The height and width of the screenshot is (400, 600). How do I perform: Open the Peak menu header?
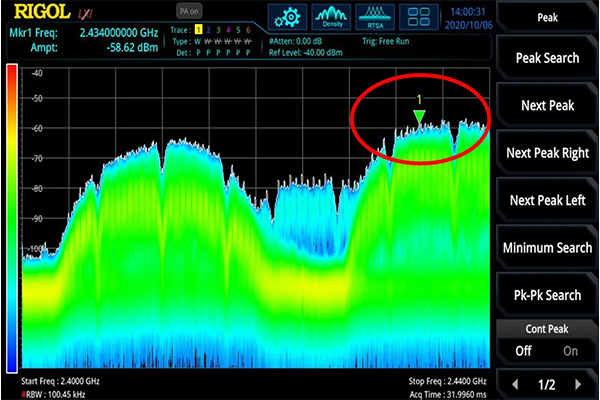pyautogui.click(x=547, y=18)
